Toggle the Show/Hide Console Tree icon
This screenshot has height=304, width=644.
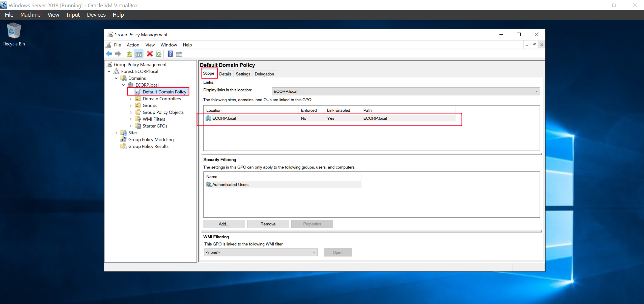138,54
